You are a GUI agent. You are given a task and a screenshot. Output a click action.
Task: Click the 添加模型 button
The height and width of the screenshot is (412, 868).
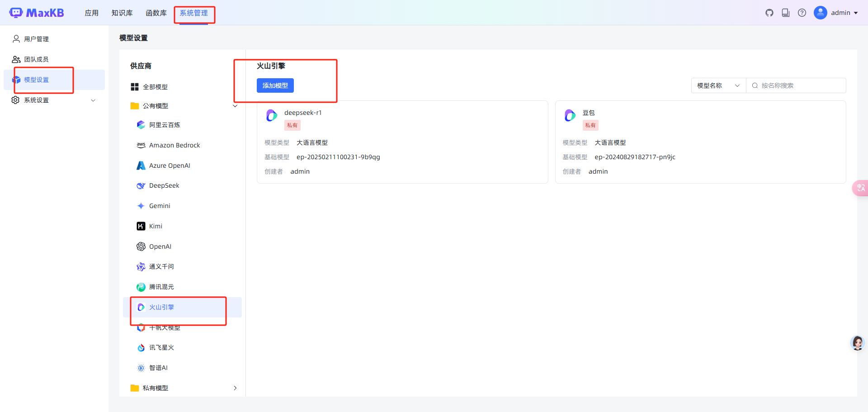[275, 85]
